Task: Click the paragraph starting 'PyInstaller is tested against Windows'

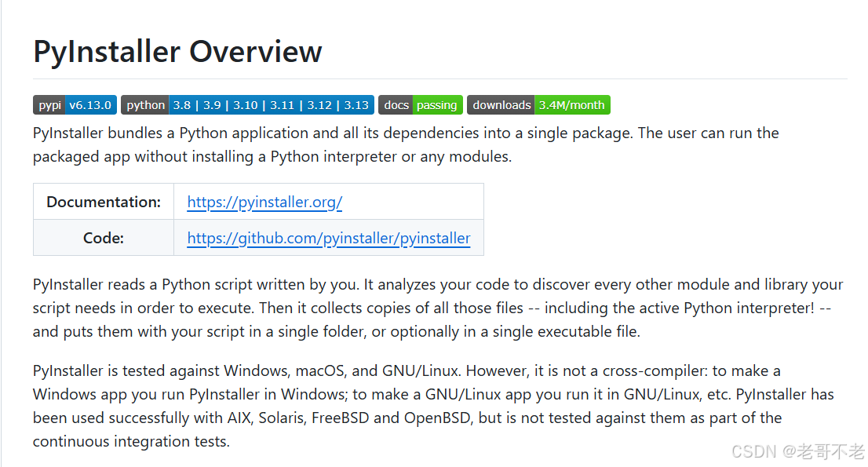Action: 433,406
